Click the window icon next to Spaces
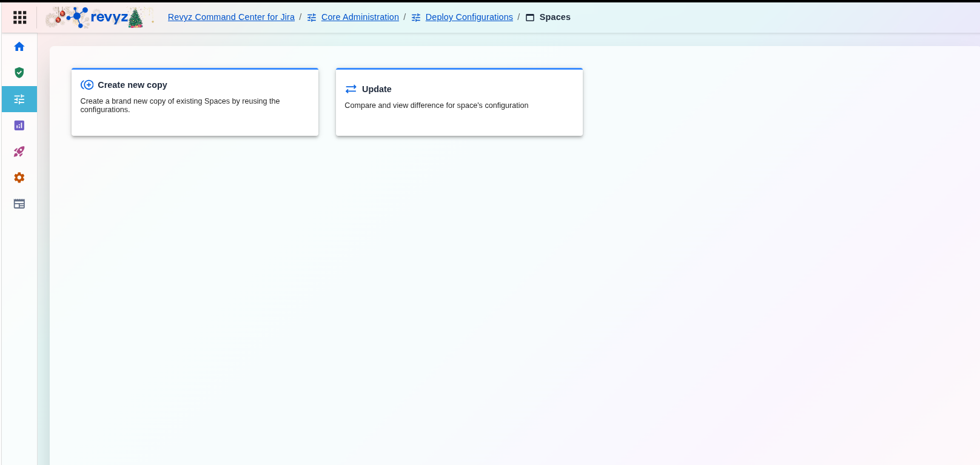 point(530,18)
